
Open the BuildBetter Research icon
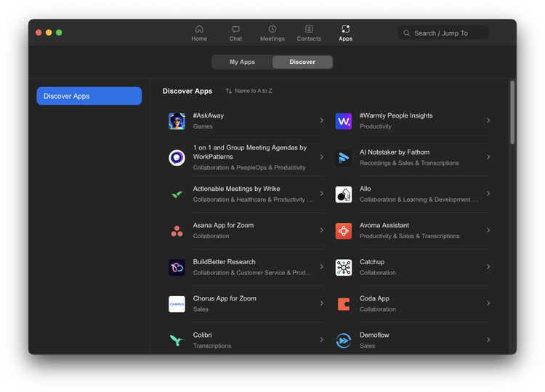click(x=177, y=267)
